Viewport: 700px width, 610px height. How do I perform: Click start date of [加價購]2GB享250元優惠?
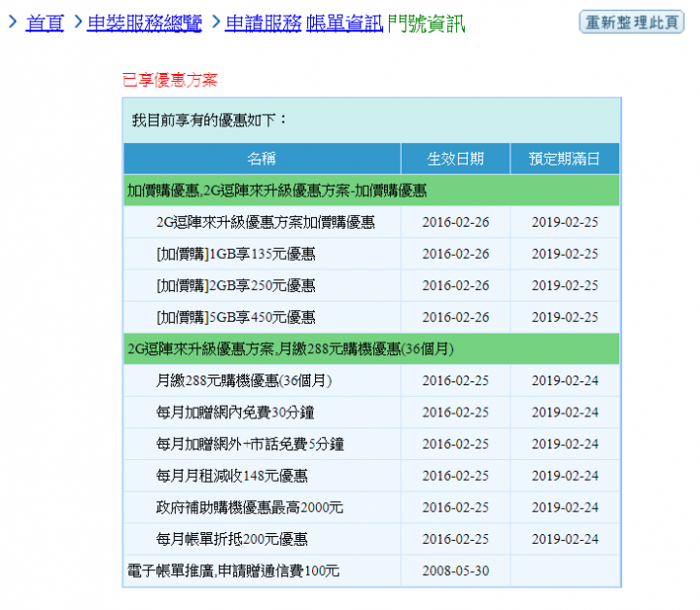(x=455, y=286)
